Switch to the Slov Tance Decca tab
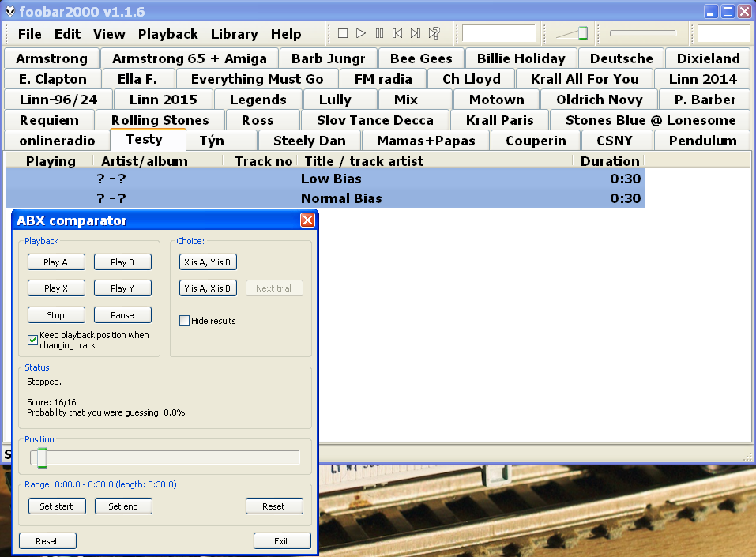 (374, 120)
